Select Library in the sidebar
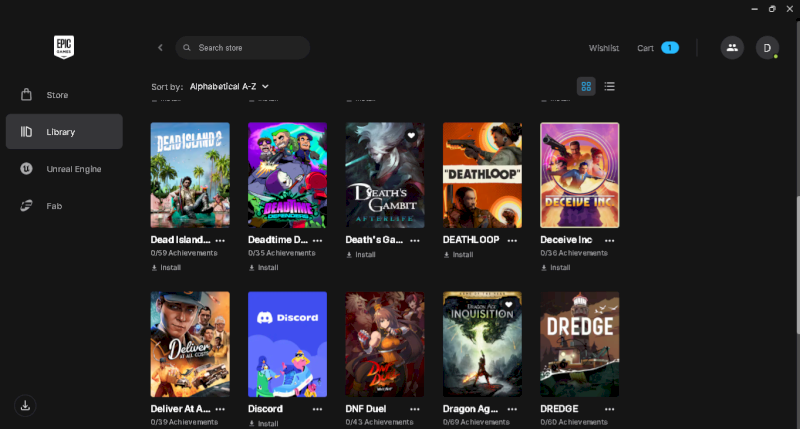The image size is (800, 429). [64, 132]
